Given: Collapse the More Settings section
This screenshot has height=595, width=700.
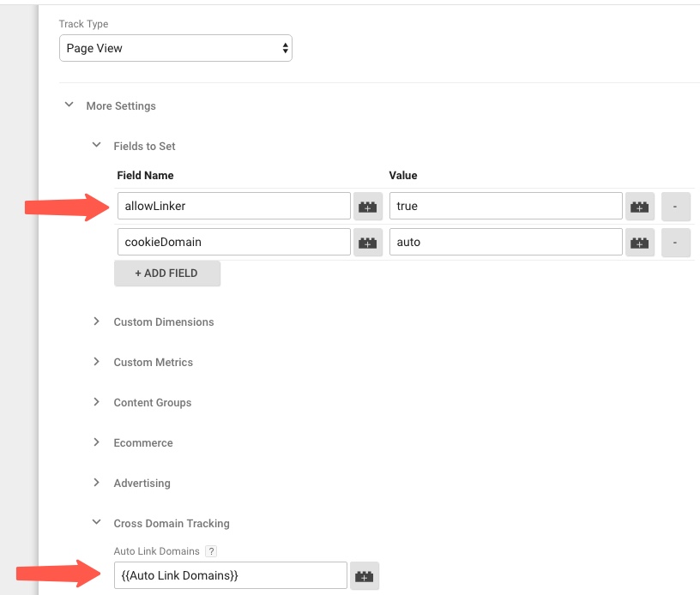Looking at the screenshot, I should [69, 105].
